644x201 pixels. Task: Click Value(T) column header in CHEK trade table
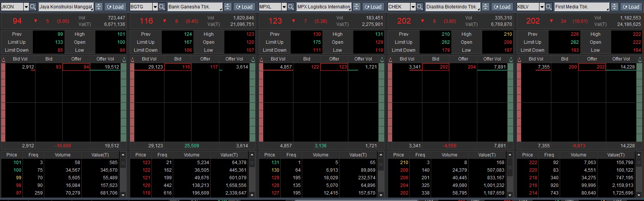pos(487,155)
